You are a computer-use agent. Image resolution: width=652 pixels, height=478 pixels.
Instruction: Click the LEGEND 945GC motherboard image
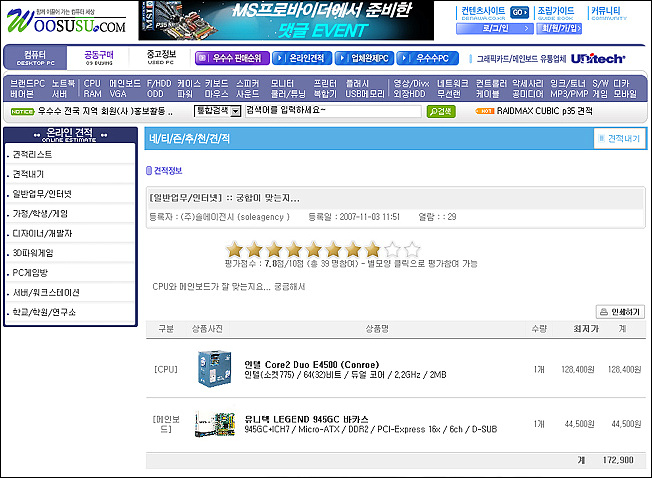pos(215,424)
